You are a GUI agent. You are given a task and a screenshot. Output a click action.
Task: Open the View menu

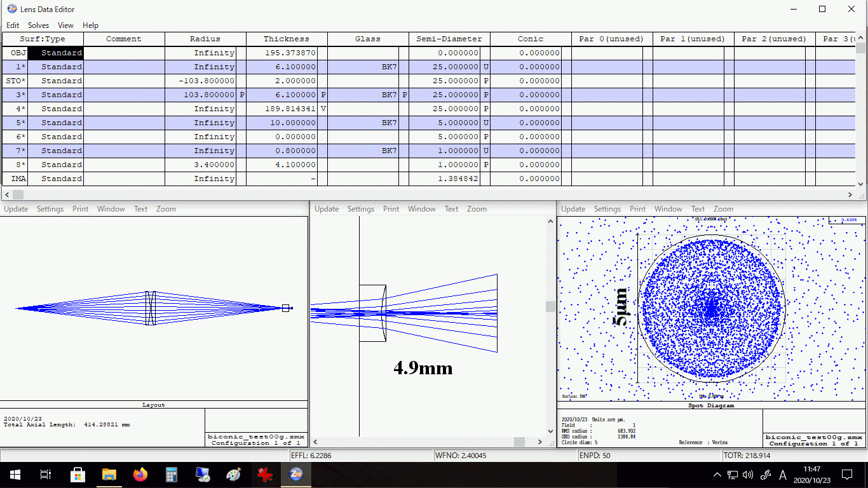coord(65,25)
